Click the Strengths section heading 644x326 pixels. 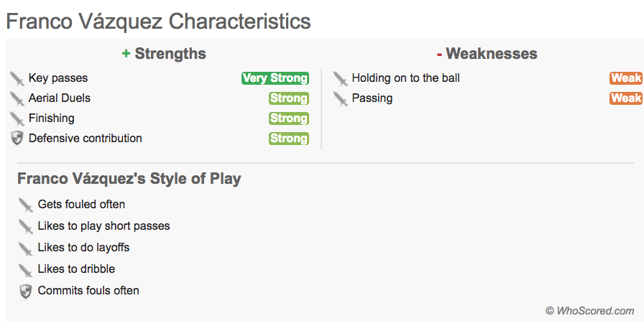point(165,54)
